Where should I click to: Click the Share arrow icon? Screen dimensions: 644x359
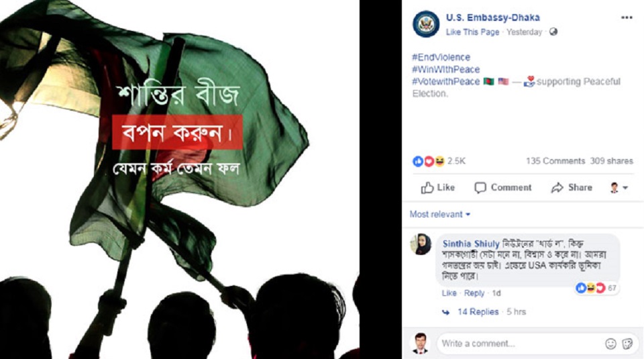click(557, 188)
